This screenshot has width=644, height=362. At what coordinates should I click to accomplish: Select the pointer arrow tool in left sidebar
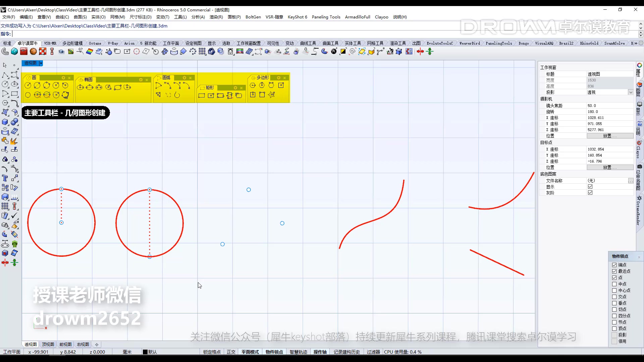(x=5, y=65)
